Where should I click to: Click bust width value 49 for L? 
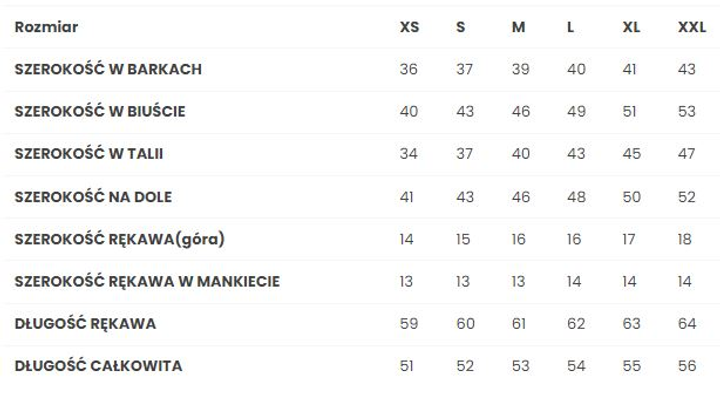tap(576, 112)
